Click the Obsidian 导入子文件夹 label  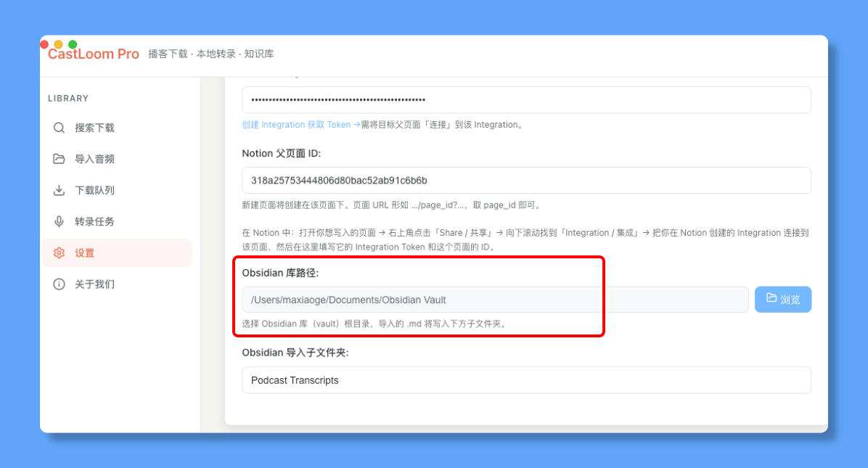click(295, 353)
